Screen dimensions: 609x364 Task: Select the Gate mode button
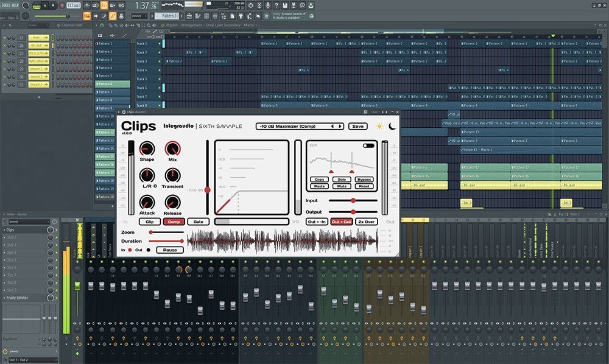198,222
